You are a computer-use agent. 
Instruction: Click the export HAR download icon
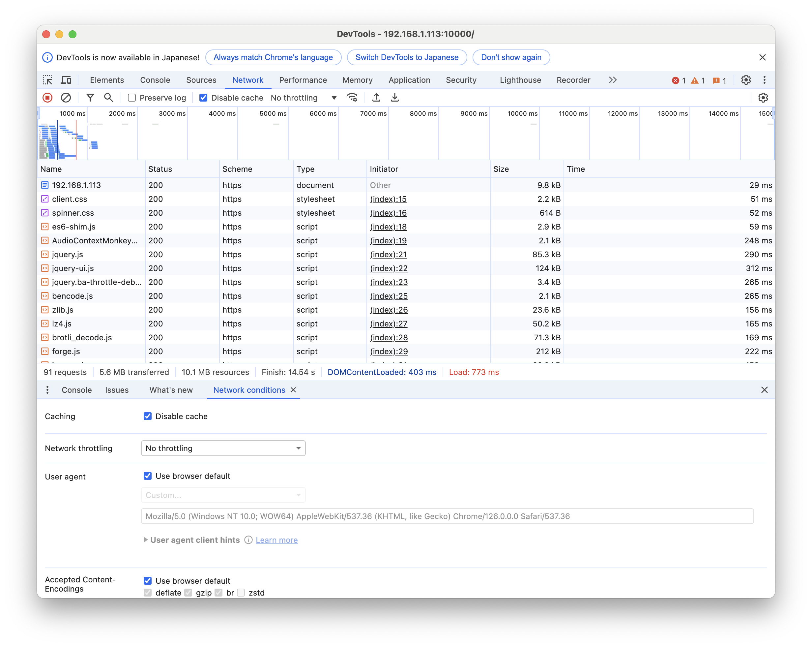394,98
